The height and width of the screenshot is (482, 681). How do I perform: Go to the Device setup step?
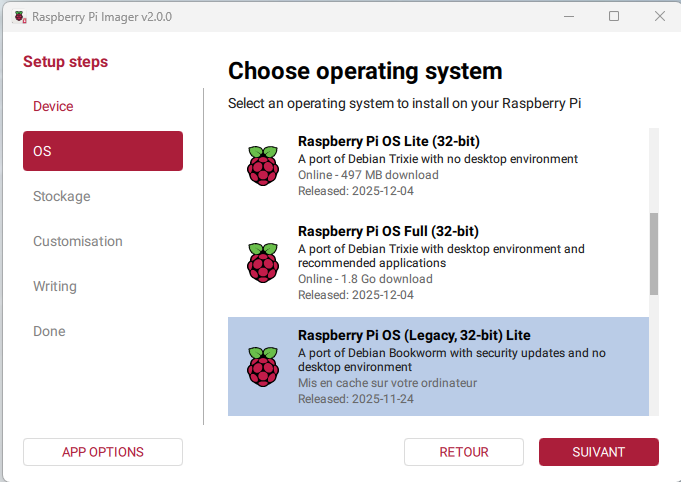point(53,106)
